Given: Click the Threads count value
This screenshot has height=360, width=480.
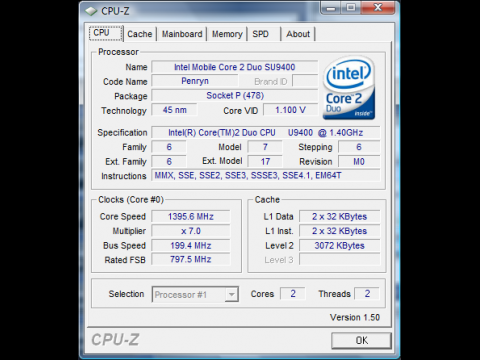Looking at the screenshot, I should click(x=367, y=294).
